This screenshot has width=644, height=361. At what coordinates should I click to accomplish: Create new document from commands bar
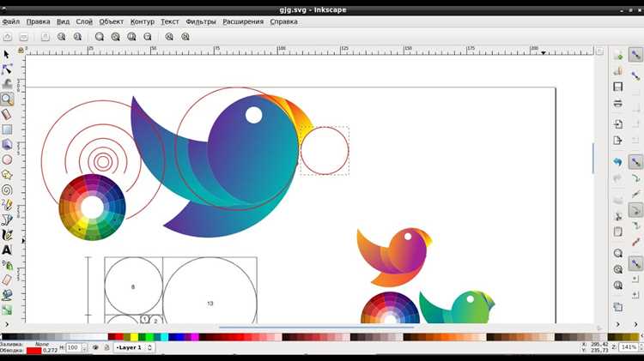(617, 55)
